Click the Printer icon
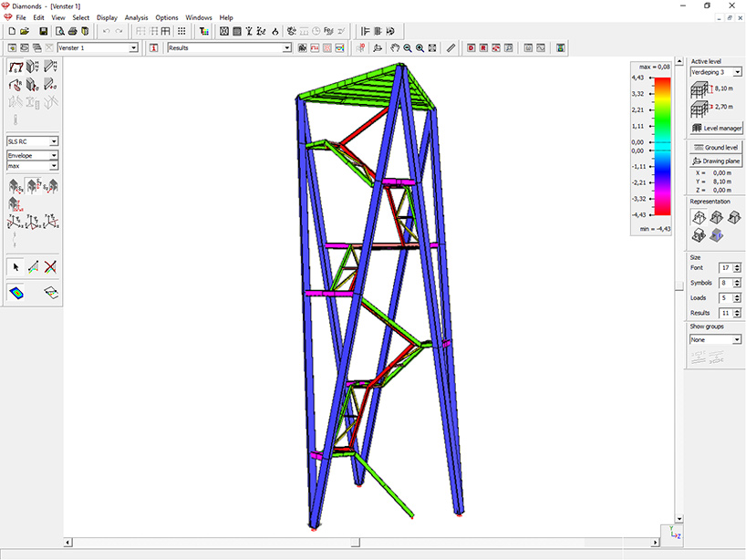Screen dimensions: 746x560 coord(72,31)
